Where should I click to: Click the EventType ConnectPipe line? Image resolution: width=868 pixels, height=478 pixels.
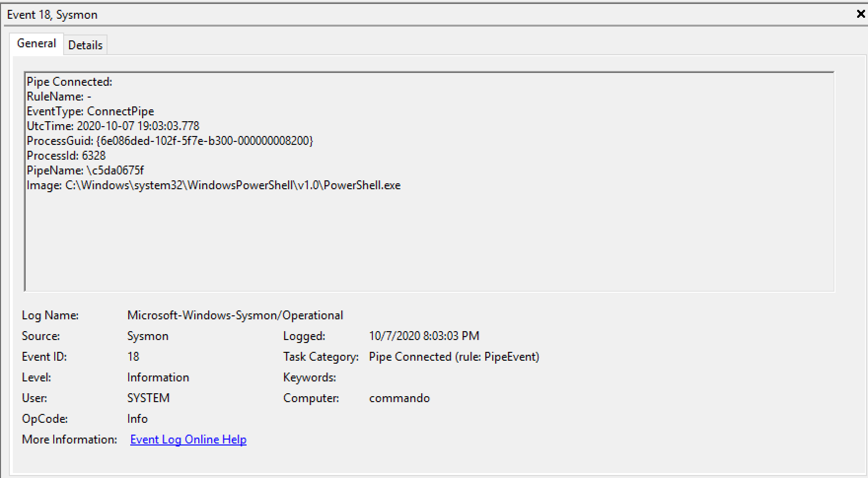point(90,111)
